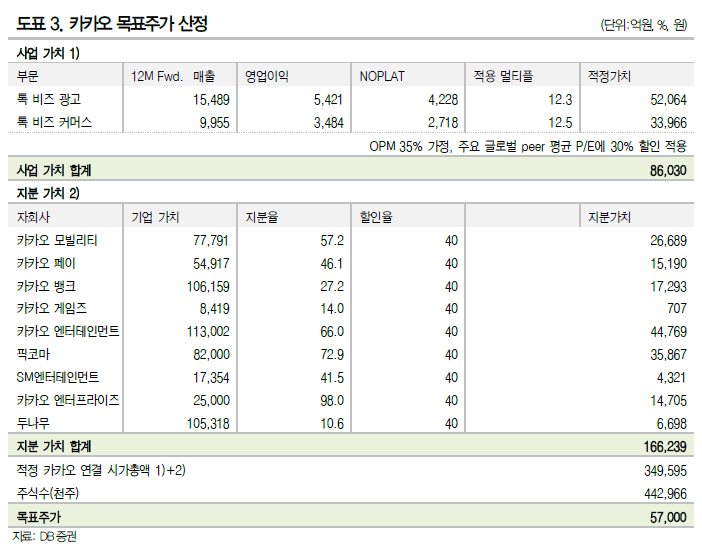Click the multiple value 12.5

point(561,122)
